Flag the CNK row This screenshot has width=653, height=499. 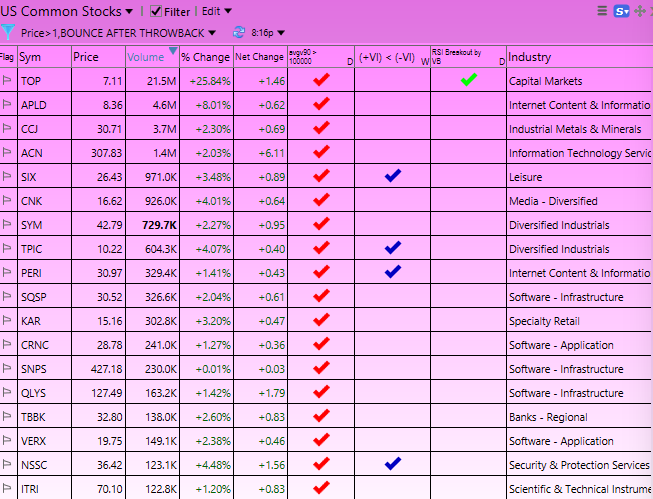[7, 200]
